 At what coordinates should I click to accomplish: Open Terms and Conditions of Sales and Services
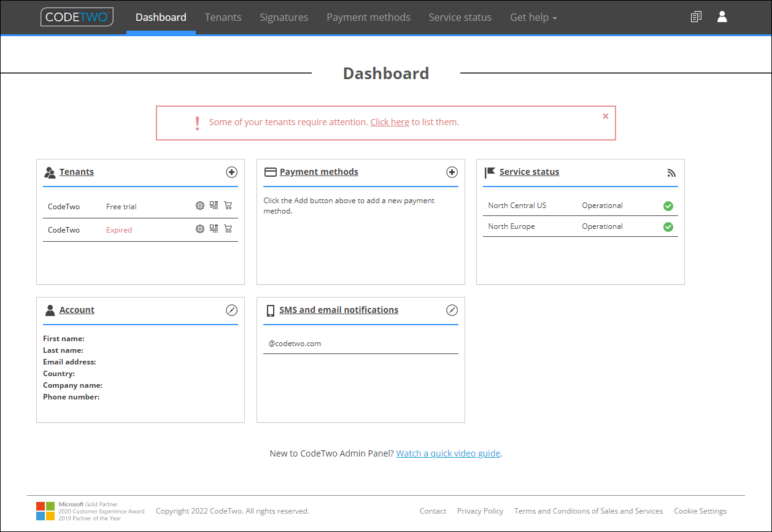589,511
